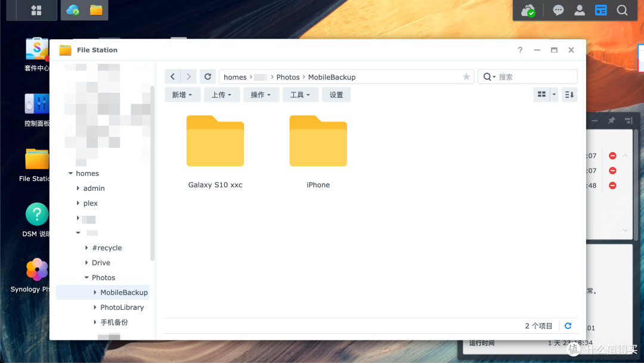
Task: Expand the MobileBackup tree node
Action: [95, 293]
